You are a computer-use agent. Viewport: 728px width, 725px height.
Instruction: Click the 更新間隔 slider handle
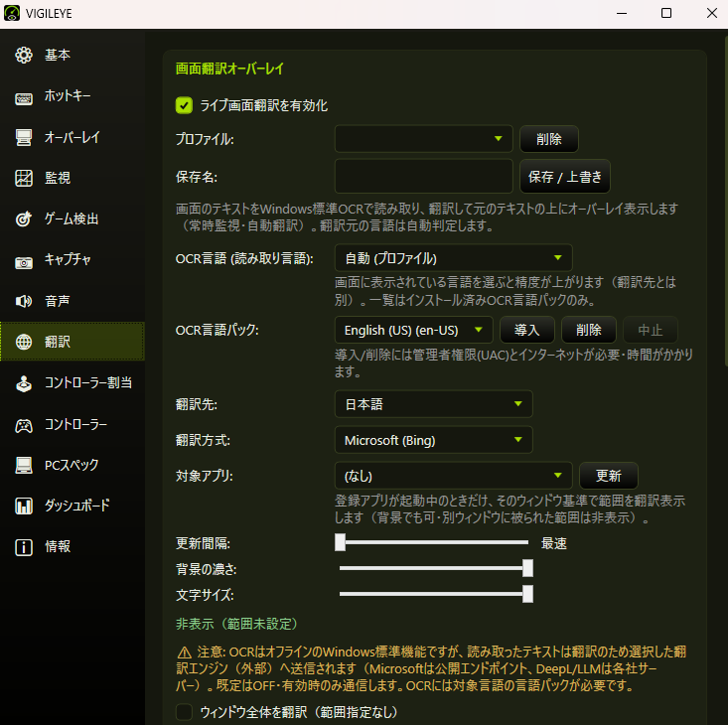click(340, 542)
